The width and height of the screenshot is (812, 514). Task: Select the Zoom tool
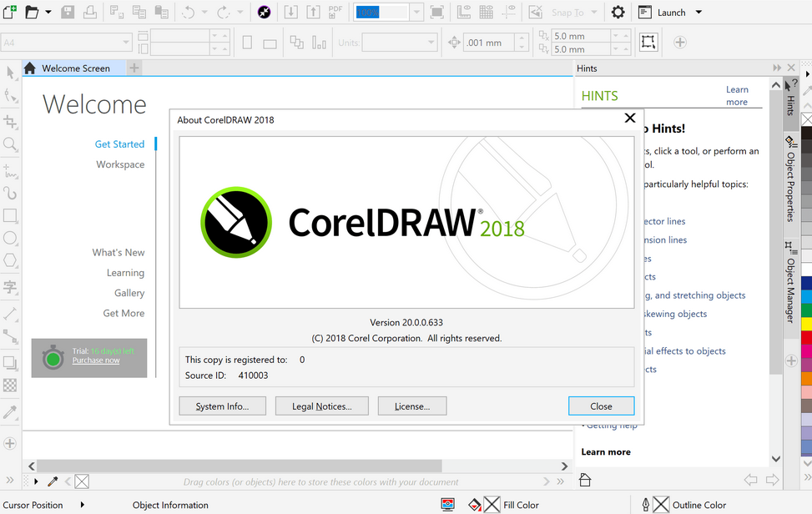pos(10,144)
